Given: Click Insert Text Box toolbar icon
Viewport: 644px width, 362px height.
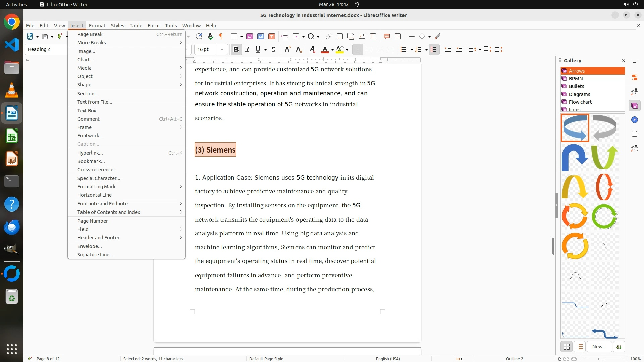Looking at the screenshot, I should tap(272, 36).
